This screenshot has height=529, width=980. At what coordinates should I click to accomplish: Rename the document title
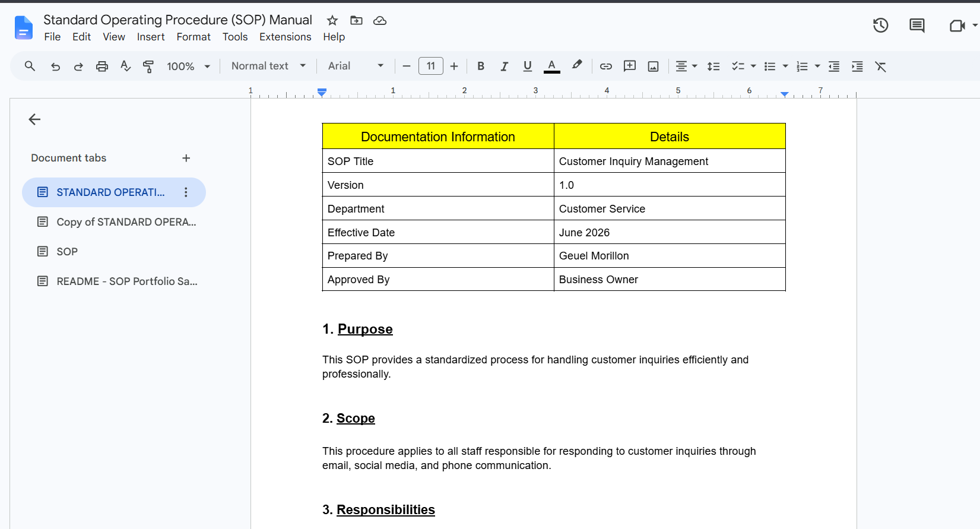tap(177, 20)
